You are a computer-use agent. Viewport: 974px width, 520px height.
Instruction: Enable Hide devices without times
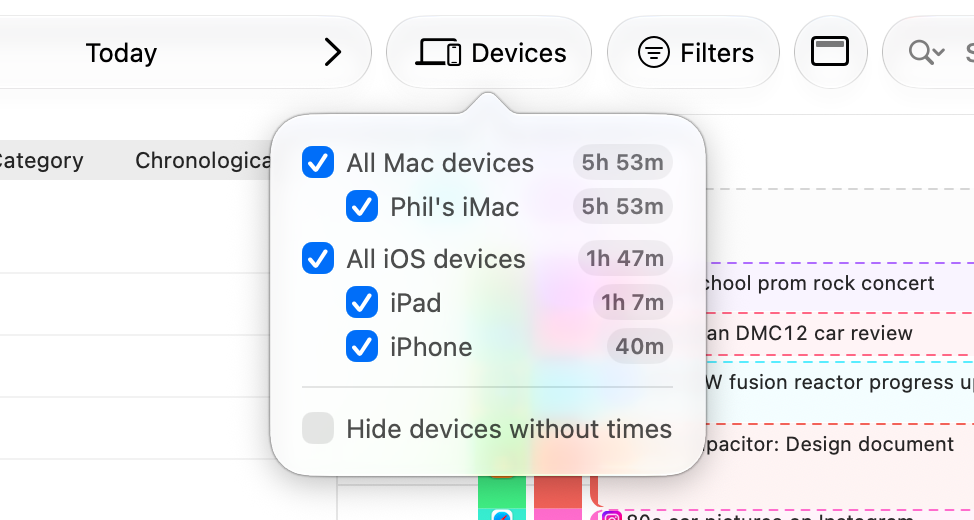pyautogui.click(x=318, y=428)
